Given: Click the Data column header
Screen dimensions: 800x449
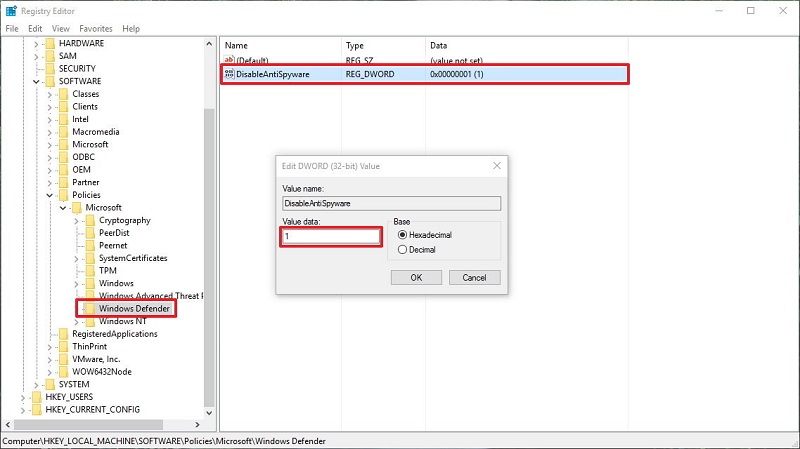Looking at the screenshot, I should coord(438,45).
